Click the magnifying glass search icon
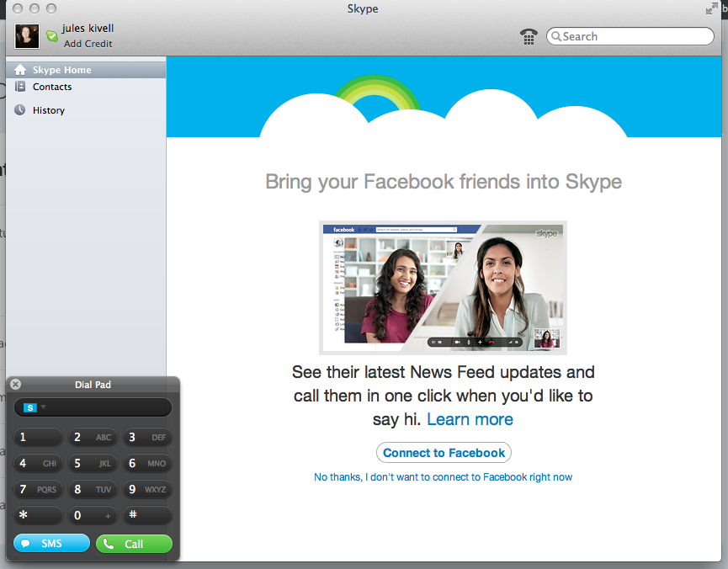The width and height of the screenshot is (728, 569). pos(555,36)
